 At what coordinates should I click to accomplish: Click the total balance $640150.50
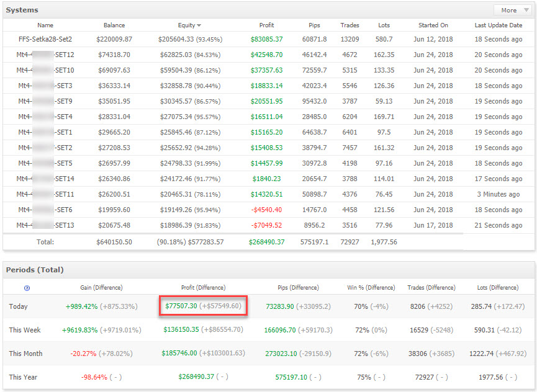pos(114,242)
